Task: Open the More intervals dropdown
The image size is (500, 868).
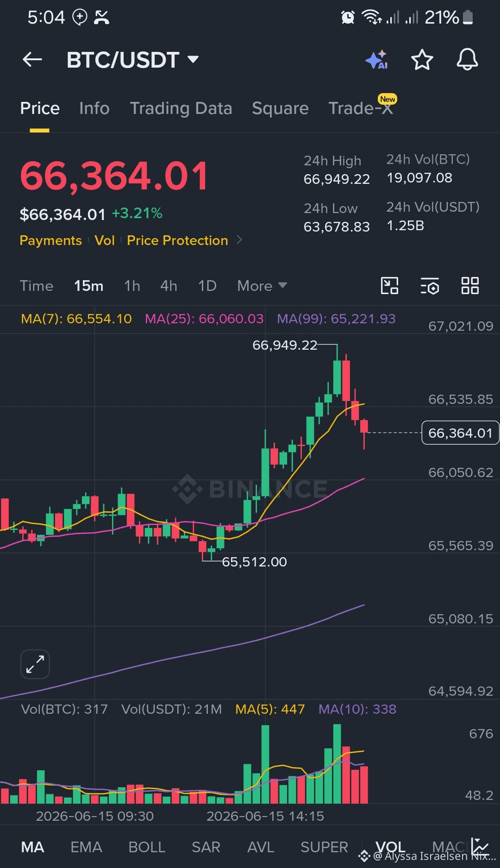Action: pos(262,286)
